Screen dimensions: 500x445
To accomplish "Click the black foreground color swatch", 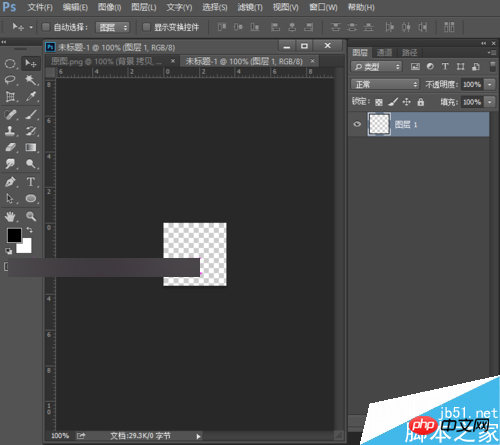I will point(14,235).
